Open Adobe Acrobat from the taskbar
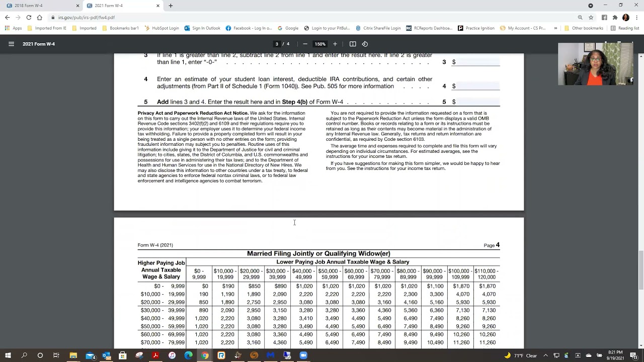 coord(155,355)
